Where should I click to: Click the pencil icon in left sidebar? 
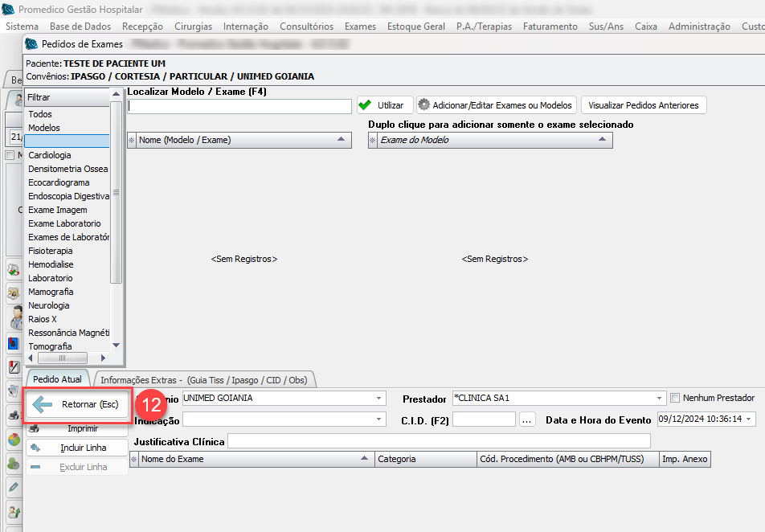[x=14, y=487]
